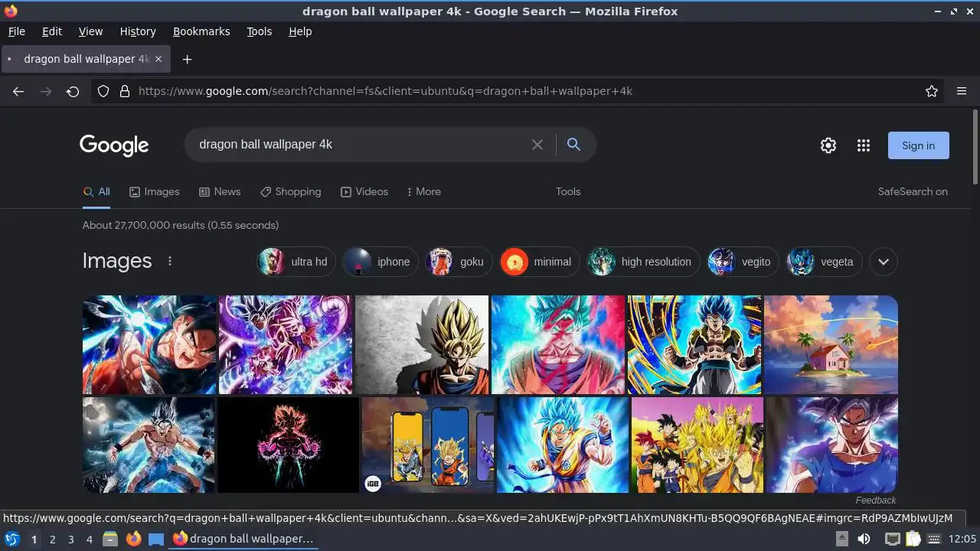The height and width of the screenshot is (551, 980).
Task: Open the keyboard layout tray icon
Action: point(934,539)
